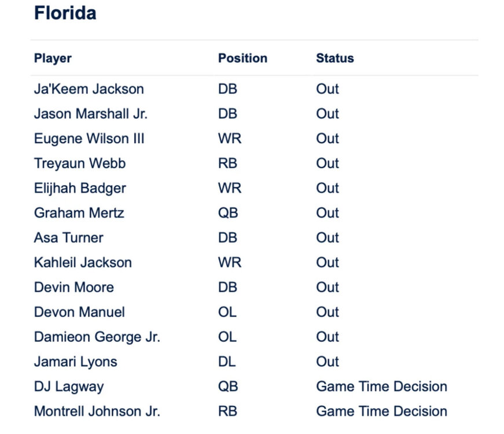Select Kahleil Jackson in the player column
The image size is (504, 434).
(x=83, y=263)
